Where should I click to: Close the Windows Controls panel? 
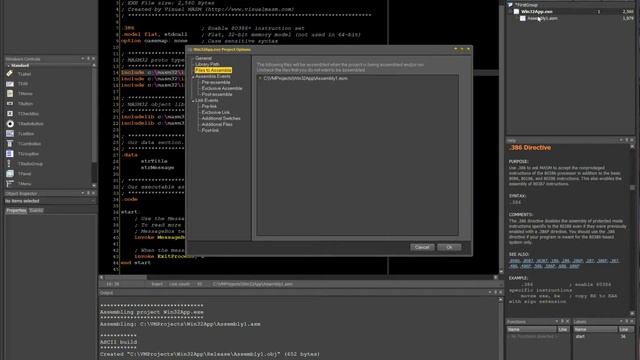(x=93, y=59)
